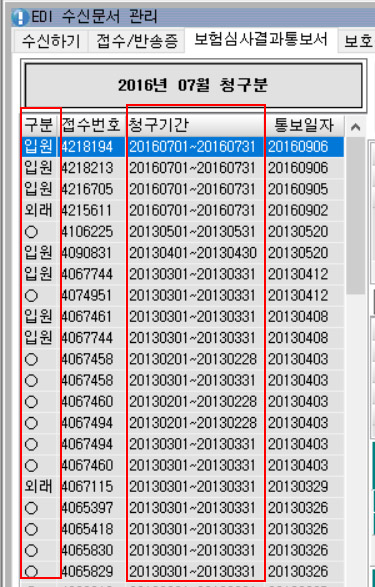Switch to the 수신하기 tab

51,41
